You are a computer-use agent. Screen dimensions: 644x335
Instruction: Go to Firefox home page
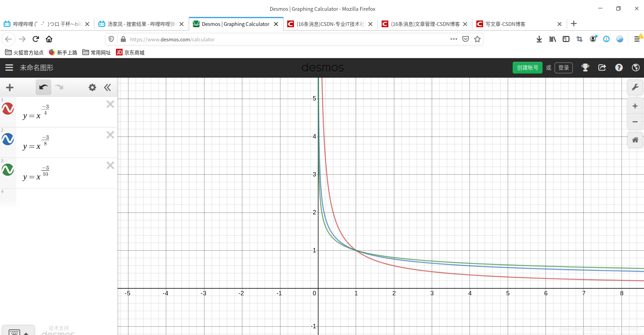pos(49,39)
